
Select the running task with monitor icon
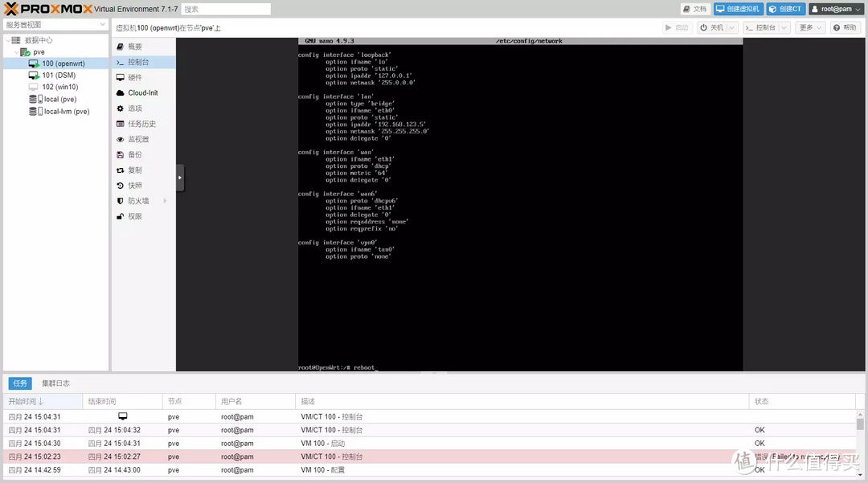pyautogui.click(x=429, y=416)
